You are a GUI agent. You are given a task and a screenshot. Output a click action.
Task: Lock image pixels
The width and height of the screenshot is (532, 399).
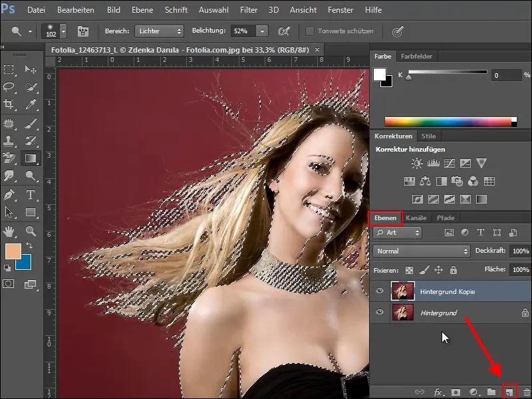coord(424,270)
